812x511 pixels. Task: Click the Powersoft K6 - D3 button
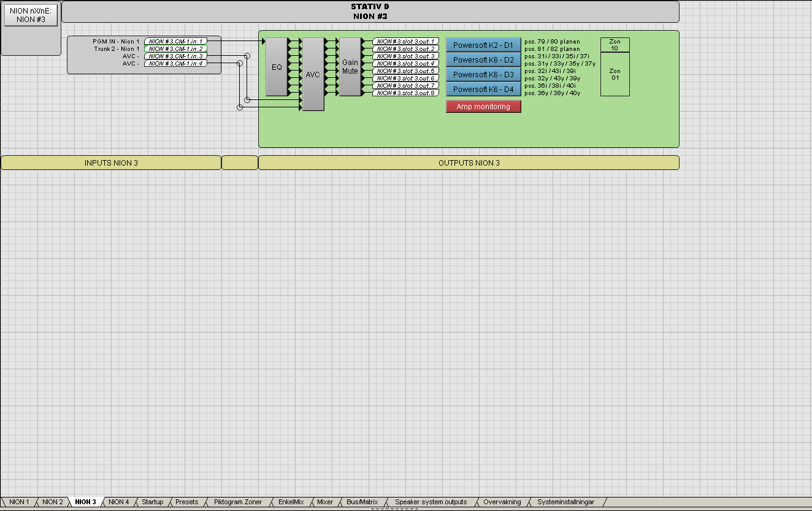[483, 74]
